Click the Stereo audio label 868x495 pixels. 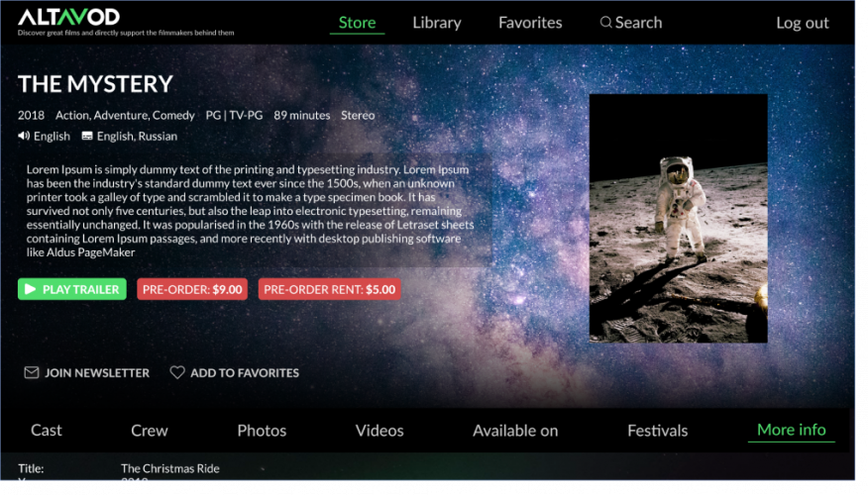pyautogui.click(x=358, y=115)
